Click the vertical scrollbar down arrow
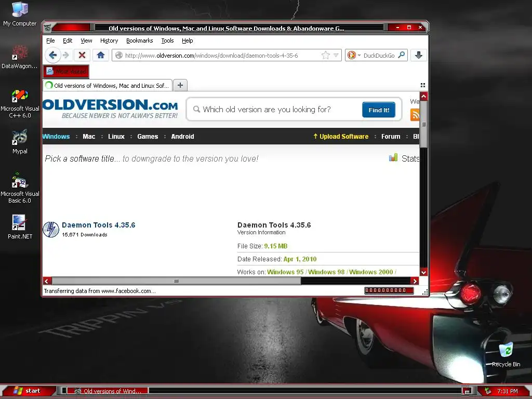532x399 pixels. 423,272
